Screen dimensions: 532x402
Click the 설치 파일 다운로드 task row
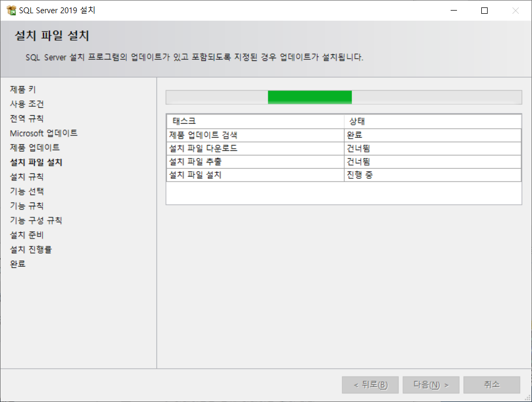point(344,149)
